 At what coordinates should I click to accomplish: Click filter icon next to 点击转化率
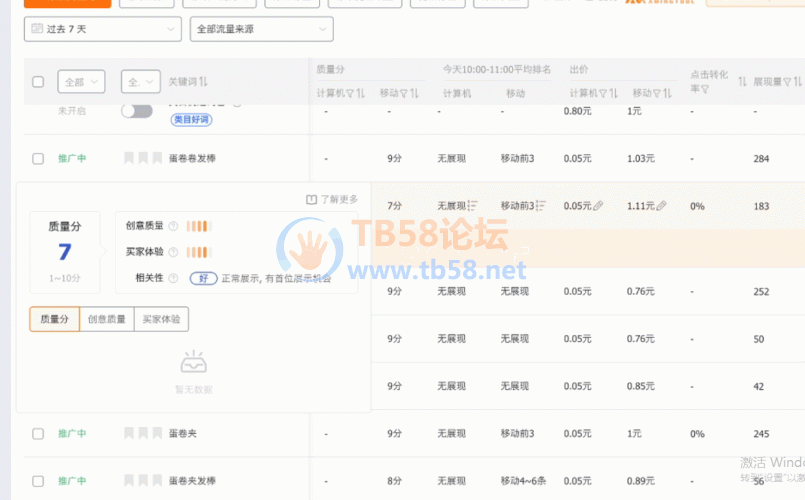pyautogui.click(x=705, y=90)
